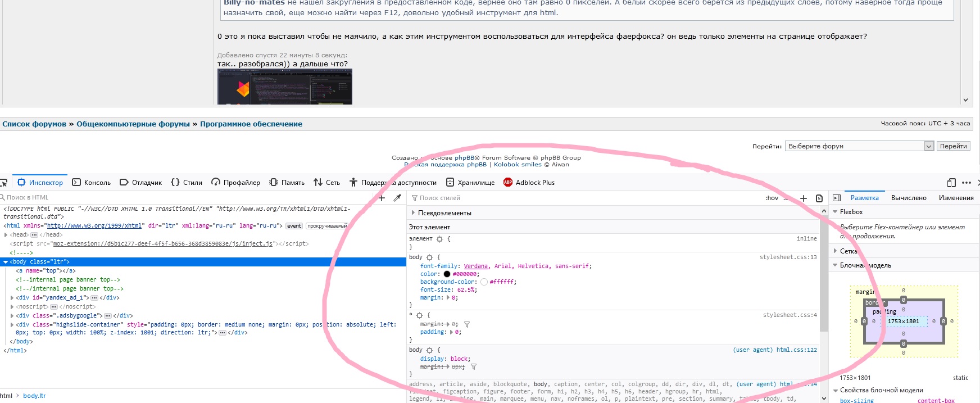
Task: Click the Accessibility person icon
Action: pos(353,182)
